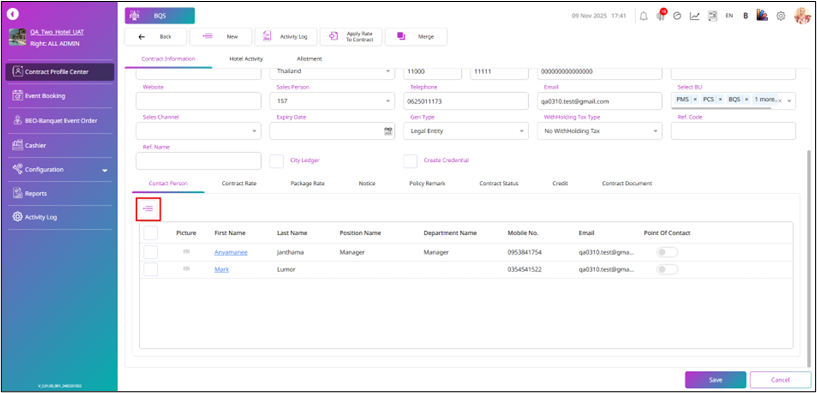This screenshot has width=817, height=393.
Task: Click the color theme palette icon
Action: pos(762,16)
